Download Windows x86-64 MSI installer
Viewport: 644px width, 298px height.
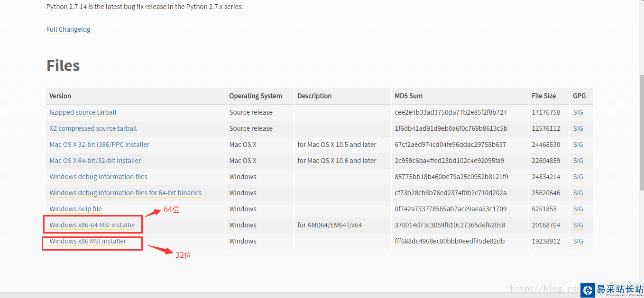92,225
